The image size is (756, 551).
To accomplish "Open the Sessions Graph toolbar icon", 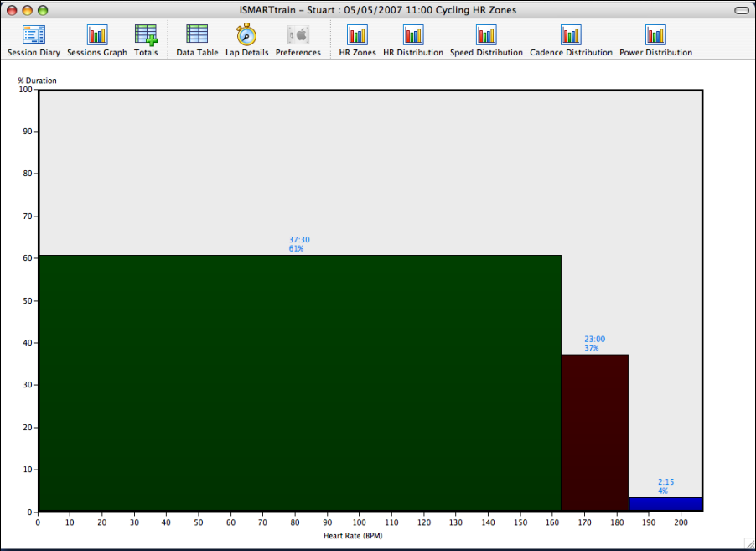I will [97, 34].
